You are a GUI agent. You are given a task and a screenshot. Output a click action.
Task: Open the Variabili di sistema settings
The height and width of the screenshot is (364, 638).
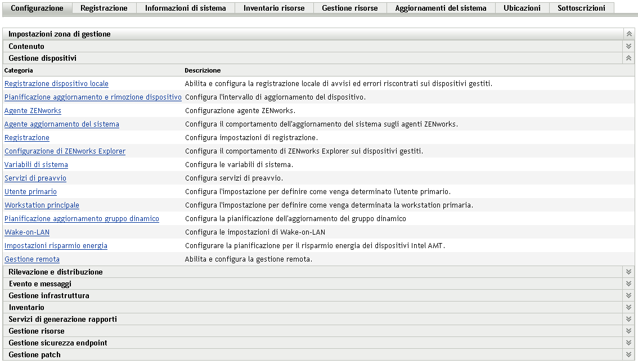pos(36,164)
